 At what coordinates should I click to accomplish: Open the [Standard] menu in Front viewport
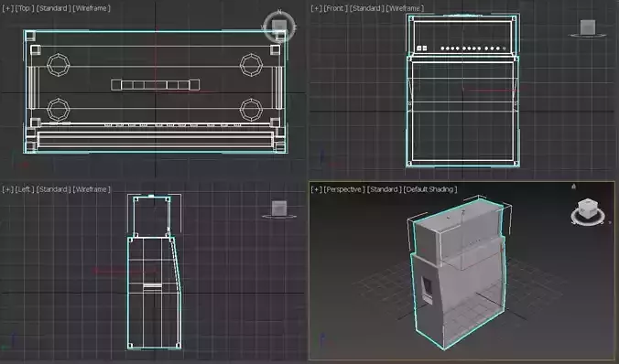point(367,8)
